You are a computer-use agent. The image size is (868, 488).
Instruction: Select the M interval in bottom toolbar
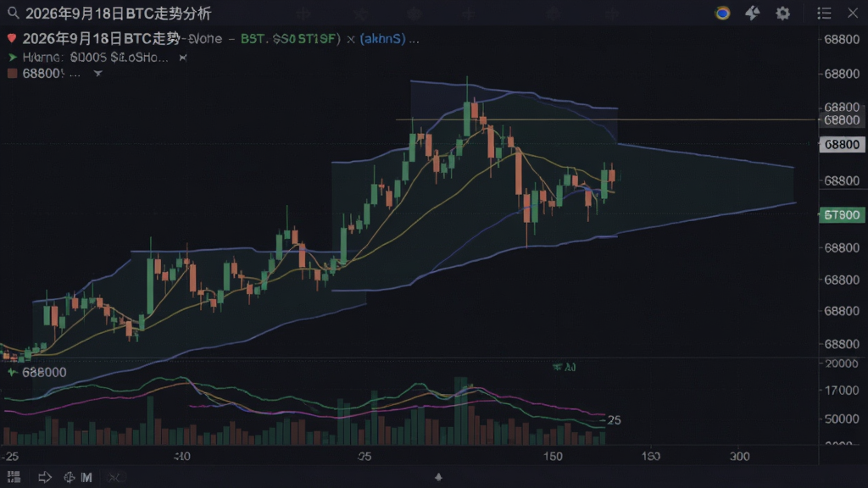(x=87, y=477)
